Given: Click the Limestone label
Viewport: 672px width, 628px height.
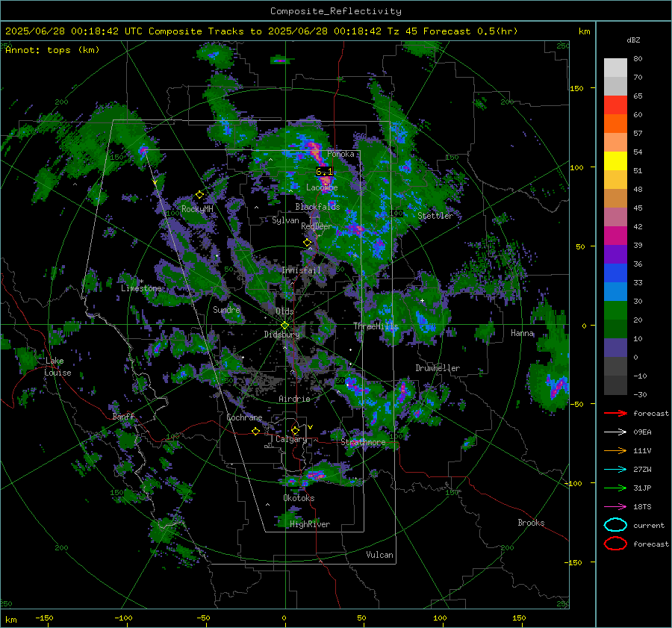Looking at the screenshot, I should (x=141, y=288).
